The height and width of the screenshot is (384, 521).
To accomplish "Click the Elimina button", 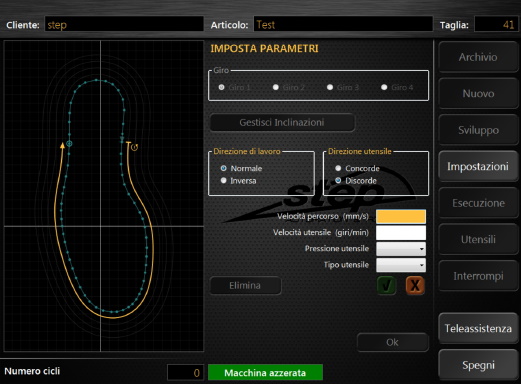I will 245,285.
